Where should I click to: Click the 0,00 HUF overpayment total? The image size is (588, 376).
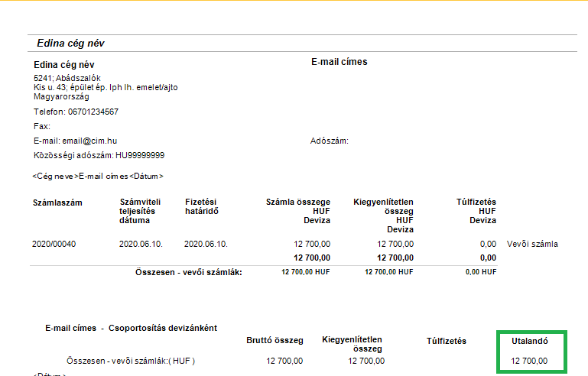point(478,271)
